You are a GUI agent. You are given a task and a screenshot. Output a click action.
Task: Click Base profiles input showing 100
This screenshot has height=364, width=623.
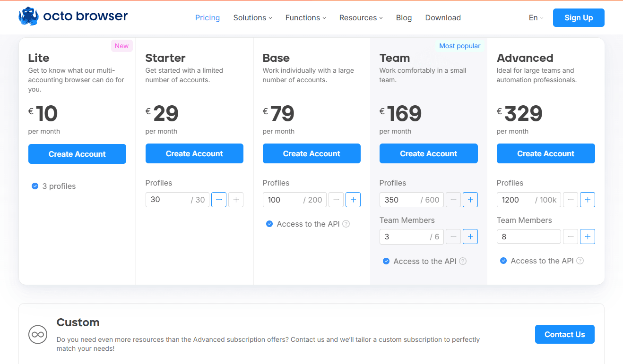[294, 200]
